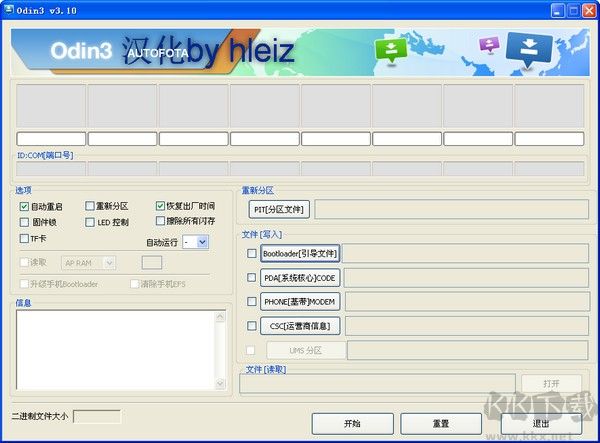Screen dimensions: 600x443
Task: Click the PHONE modem file path field
Action: [467, 302]
